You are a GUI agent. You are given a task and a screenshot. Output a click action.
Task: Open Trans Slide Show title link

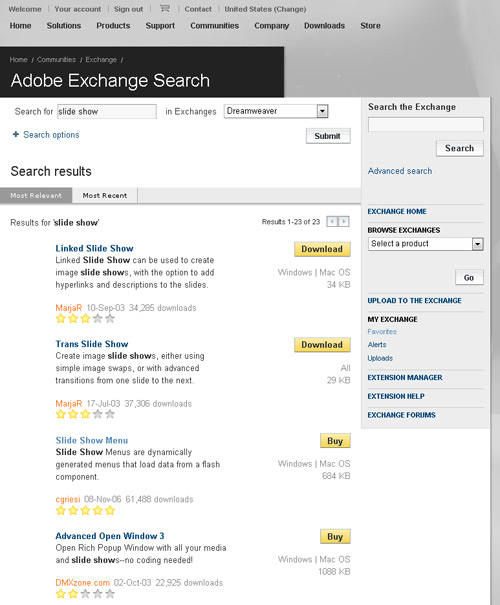click(92, 344)
